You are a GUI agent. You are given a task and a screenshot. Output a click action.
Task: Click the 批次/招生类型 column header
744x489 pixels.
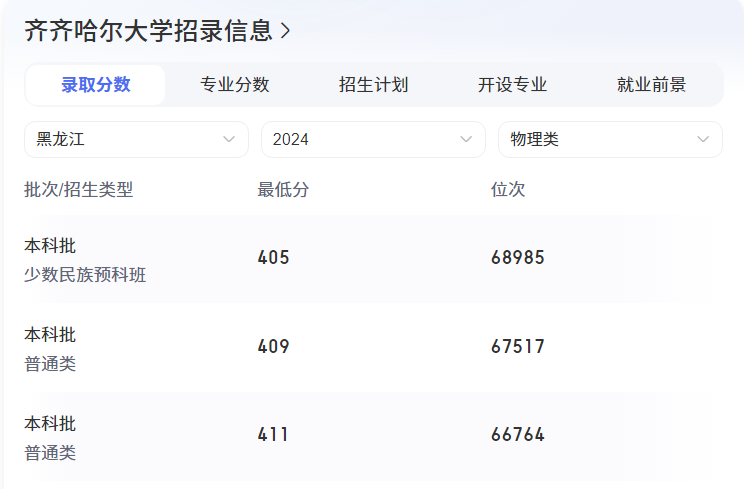(79, 190)
